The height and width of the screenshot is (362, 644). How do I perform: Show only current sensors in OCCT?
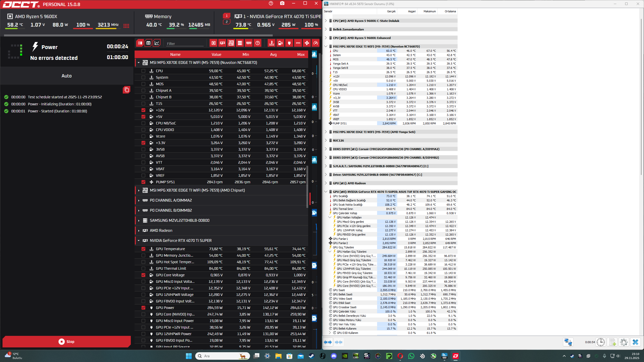(x=298, y=43)
